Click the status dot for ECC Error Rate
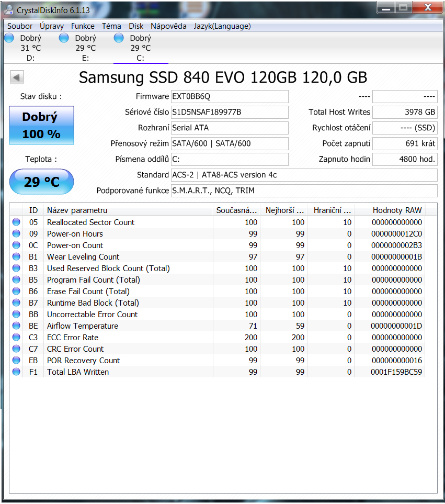This screenshot has width=445, height=504. coord(16,337)
